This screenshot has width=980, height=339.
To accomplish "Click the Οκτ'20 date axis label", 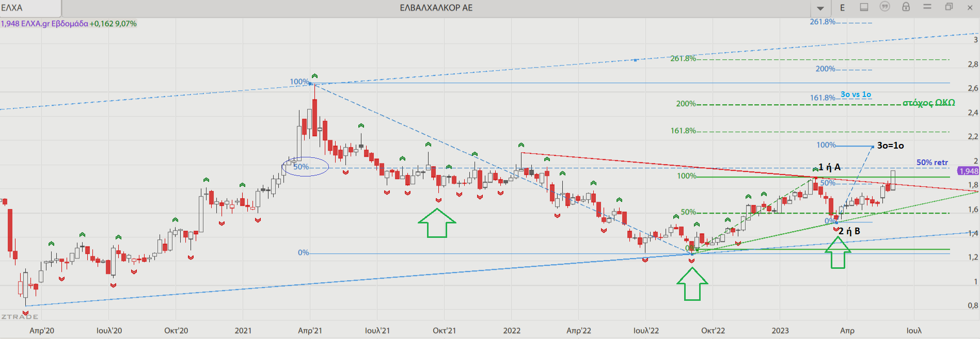I will point(176,330).
